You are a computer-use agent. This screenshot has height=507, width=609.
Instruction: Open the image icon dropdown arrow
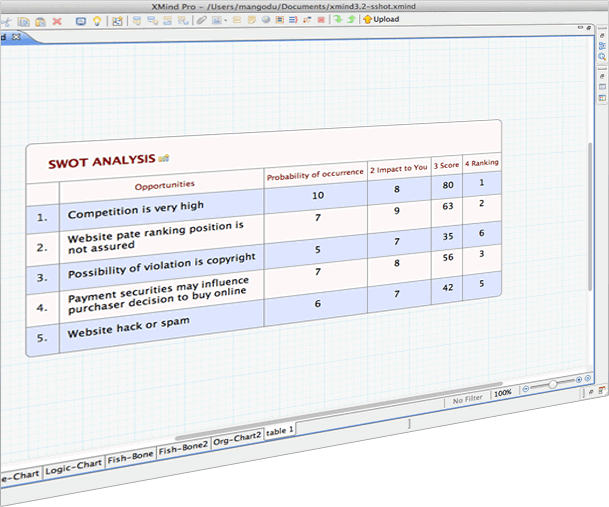tap(225, 21)
